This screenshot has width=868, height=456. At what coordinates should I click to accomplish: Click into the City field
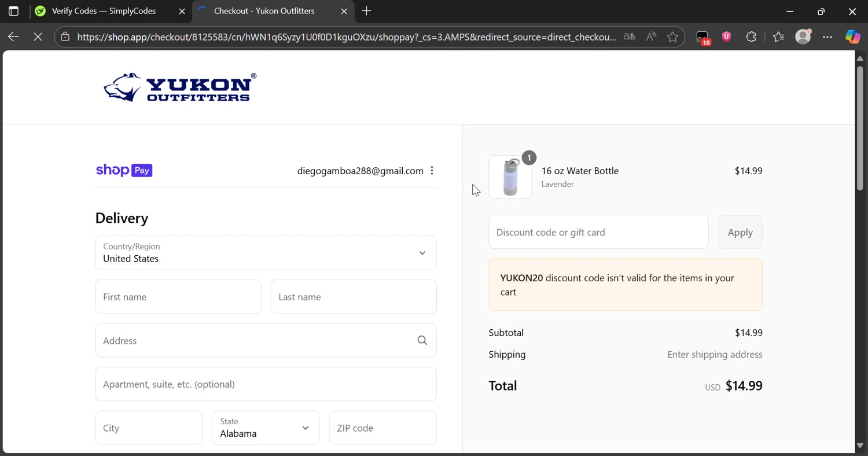coord(149,428)
